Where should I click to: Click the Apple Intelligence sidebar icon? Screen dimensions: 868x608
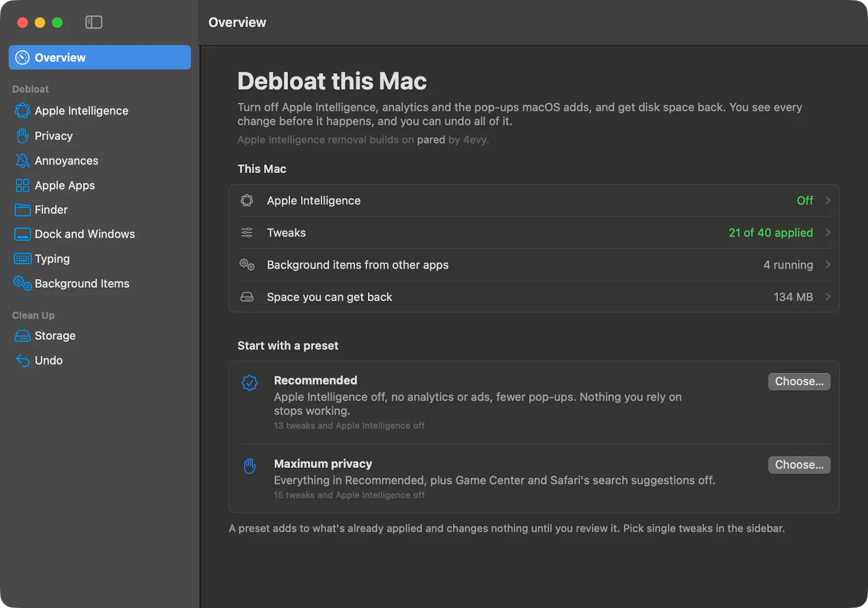coord(22,111)
